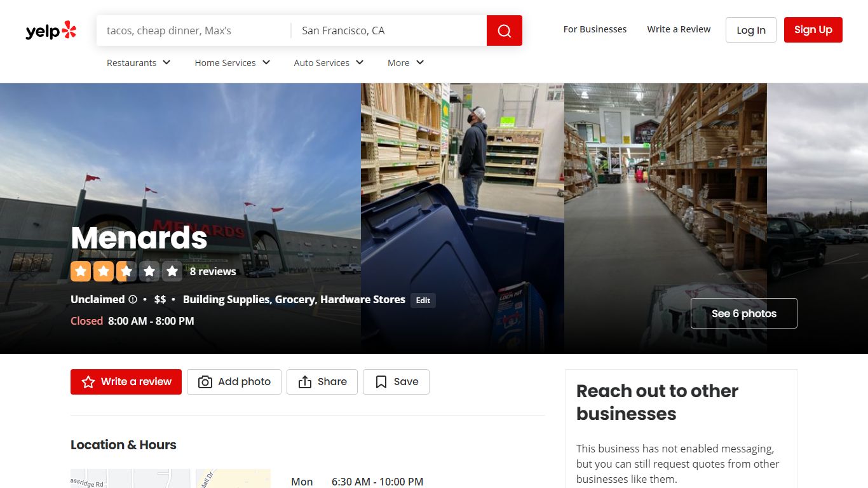Image resolution: width=868 pixels, height=488 pixels.
Task: Click the Unclaimed status label
Action: tap(98, 299)
